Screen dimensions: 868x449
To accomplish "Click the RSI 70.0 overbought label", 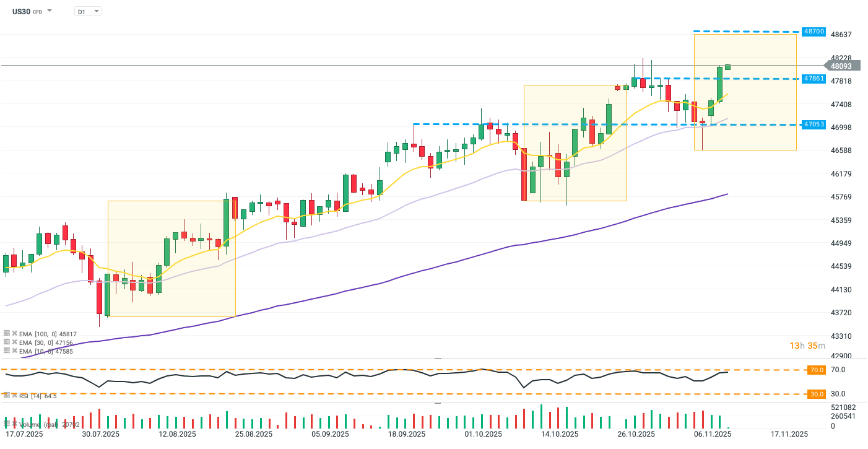I will tap(817, 370).
